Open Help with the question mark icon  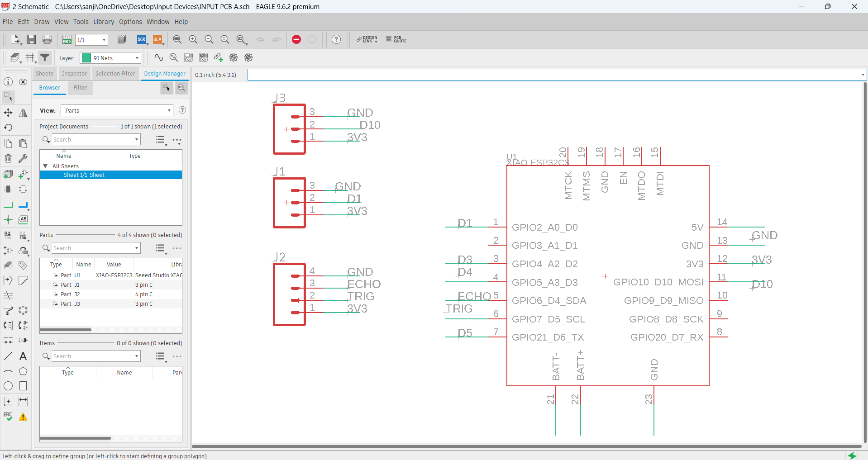pyautogui.click(x=336, y=39)
